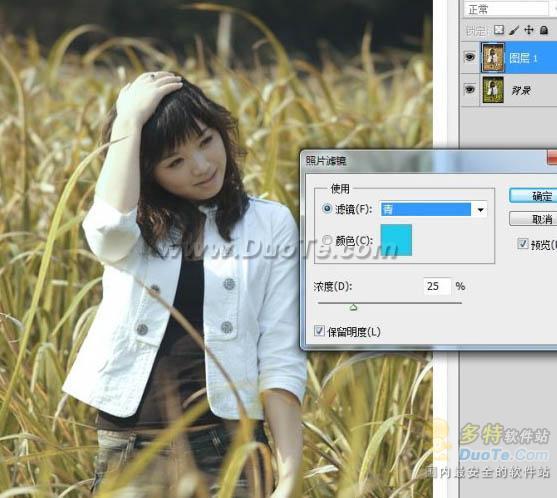Click the 确定 button
This screenshot has height=498, width=557.
tap(533, 196)
